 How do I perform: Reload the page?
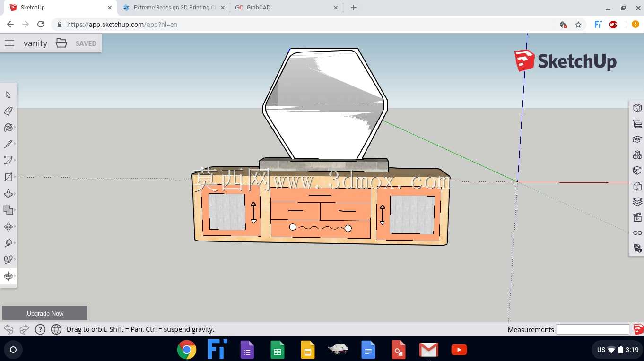point(41,25)
